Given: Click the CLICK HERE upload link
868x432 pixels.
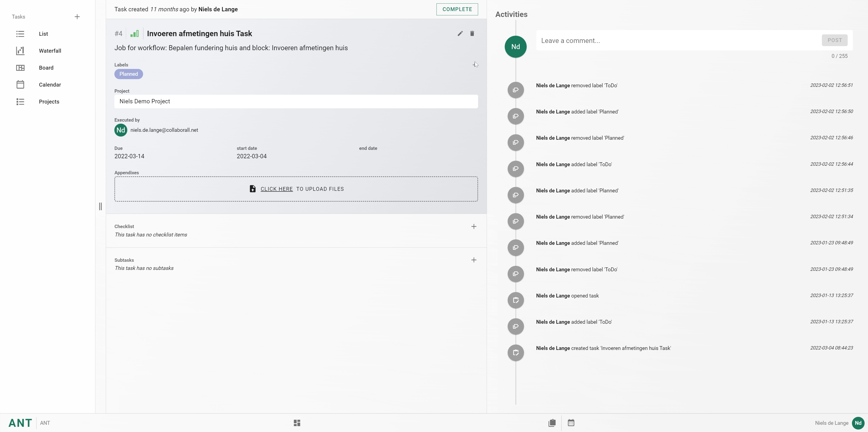Looking at the screenshot, I should (276, 189).
